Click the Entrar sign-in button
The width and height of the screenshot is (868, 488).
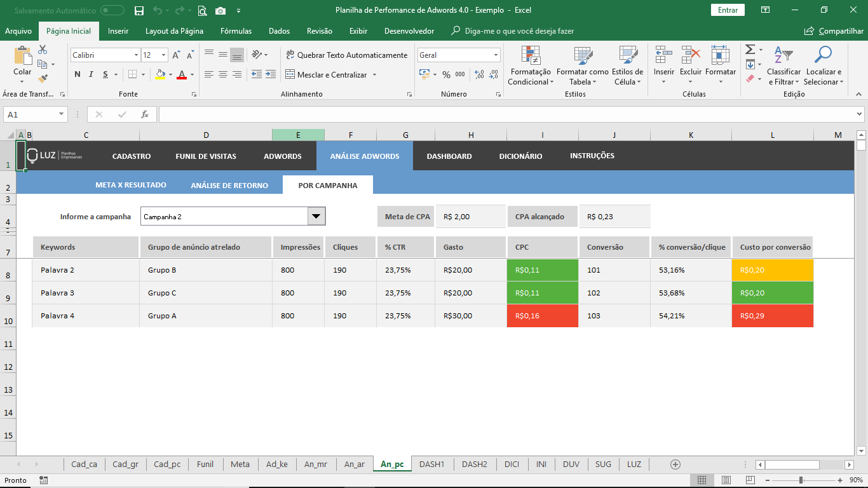click(x=728, y=10)
